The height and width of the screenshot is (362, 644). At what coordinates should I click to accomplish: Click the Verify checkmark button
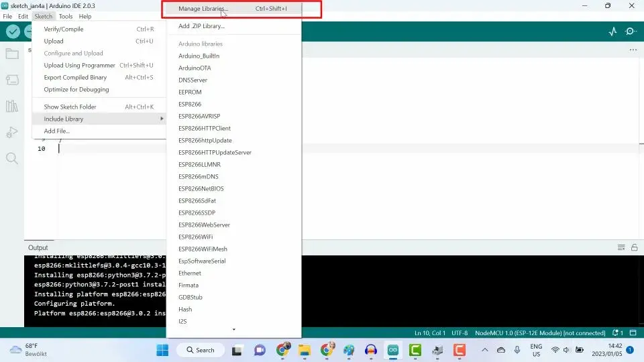pos(13,32)
